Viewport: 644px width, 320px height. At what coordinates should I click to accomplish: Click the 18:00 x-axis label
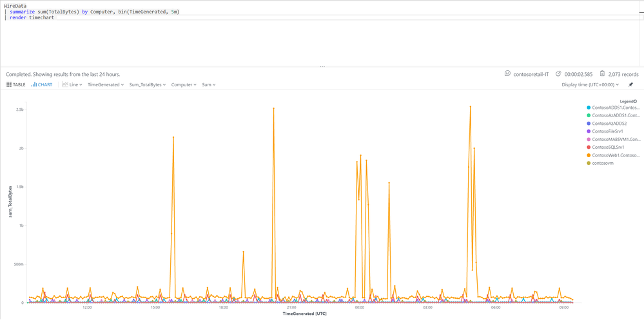click(224, 307)
